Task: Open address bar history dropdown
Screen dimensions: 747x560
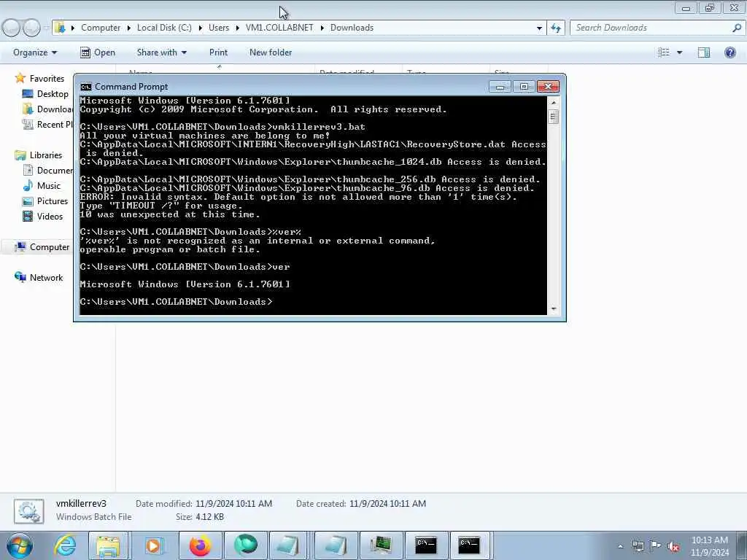Action: [539, 28]
